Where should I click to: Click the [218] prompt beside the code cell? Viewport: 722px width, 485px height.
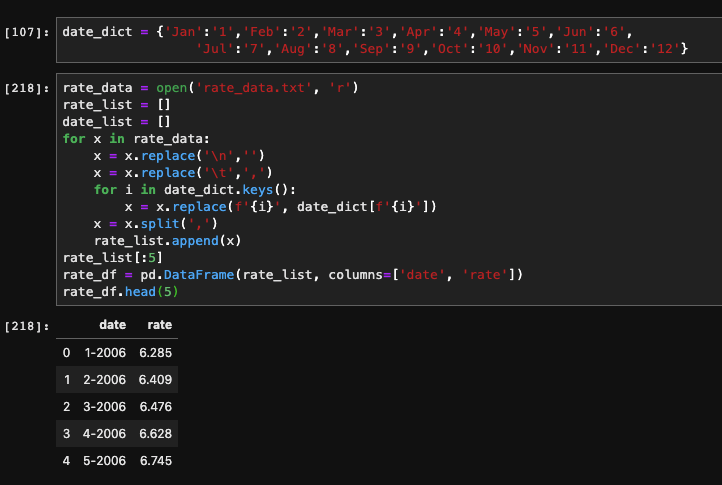(24, 88)
